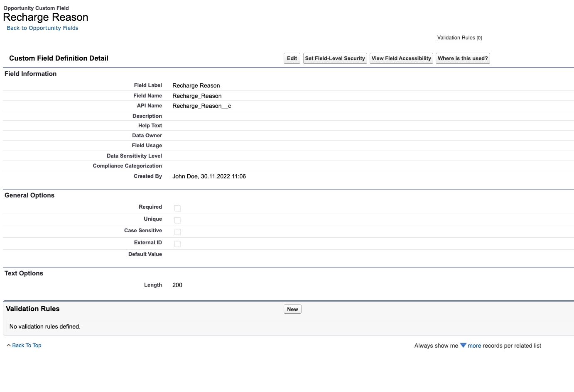Click the Opportunity Custom Field caption
Screen dimensions: 574x392
[36, 8]
